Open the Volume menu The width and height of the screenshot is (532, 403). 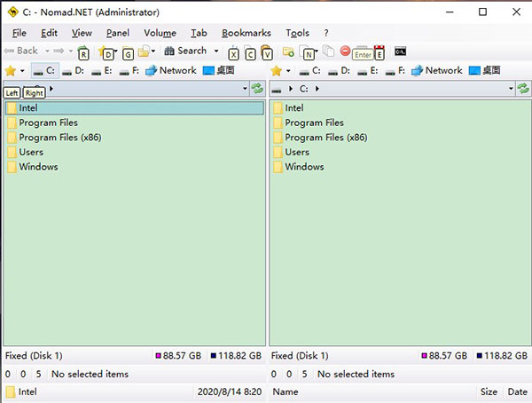[160, 33]
